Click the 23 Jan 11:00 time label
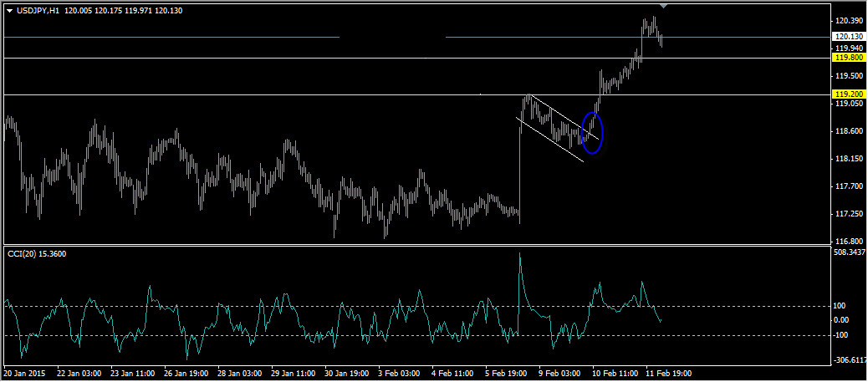 pos(132,373)
